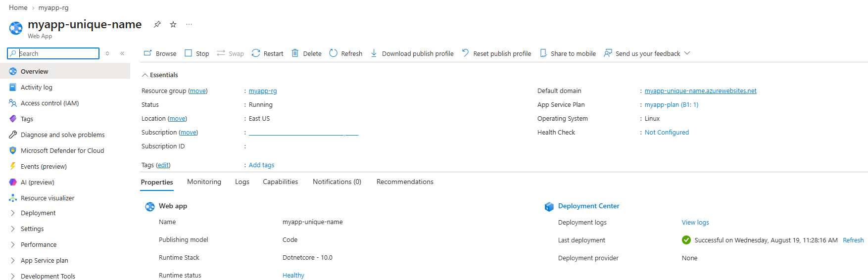Switch to the Capabilities tab
Screen dimensions: 868x280
point(280,182)
